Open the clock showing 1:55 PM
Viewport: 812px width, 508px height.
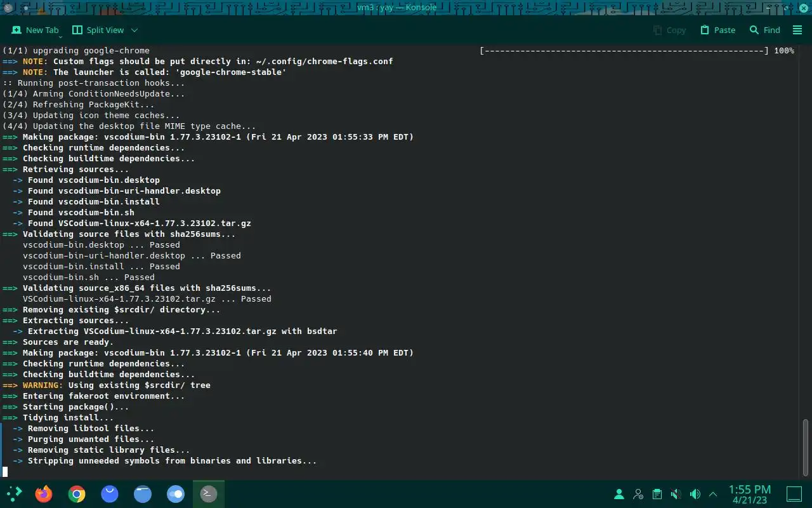click(750, 494)
